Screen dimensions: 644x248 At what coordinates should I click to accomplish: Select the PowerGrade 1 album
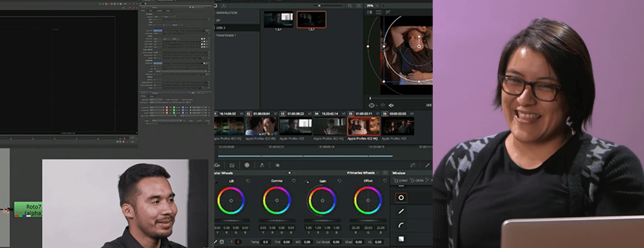point(226,35)
